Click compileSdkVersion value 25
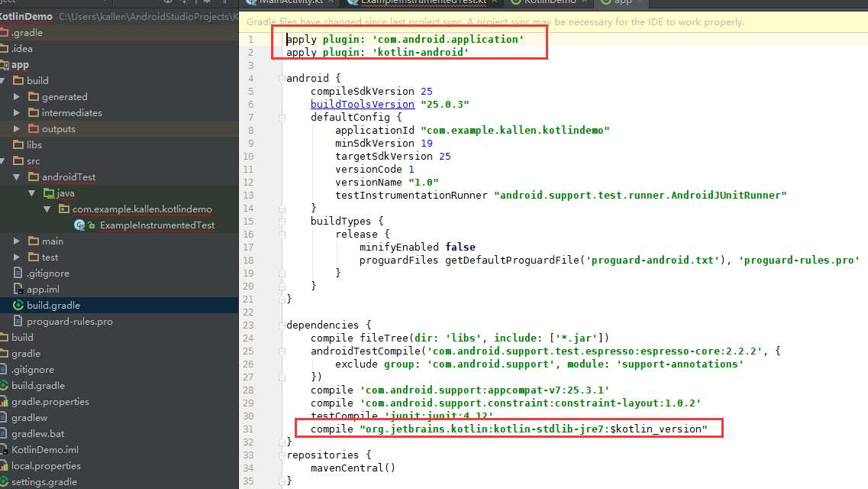The width and height of the screenshot is (868, 489). [x=426, y=92]
